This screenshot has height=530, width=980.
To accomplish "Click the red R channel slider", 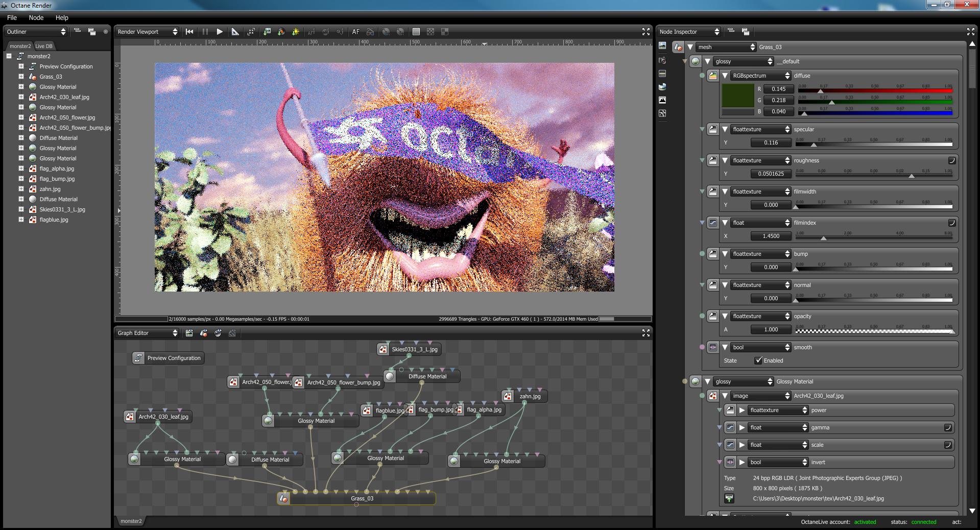I will (x=875, y=90).
